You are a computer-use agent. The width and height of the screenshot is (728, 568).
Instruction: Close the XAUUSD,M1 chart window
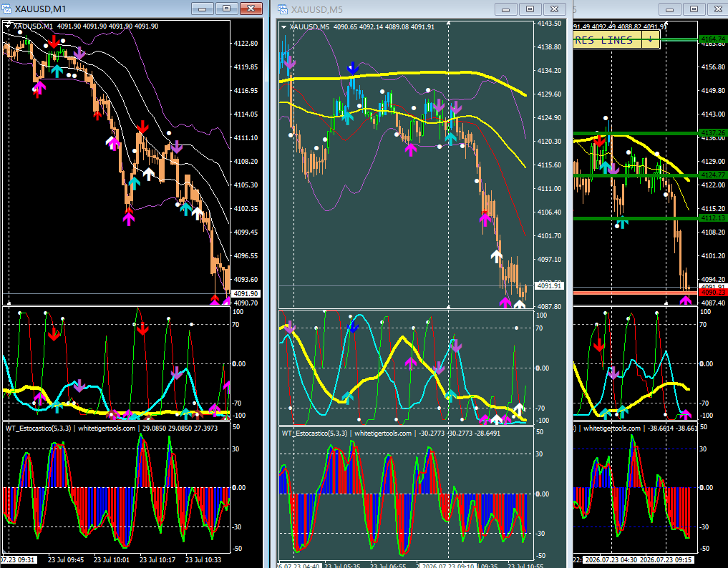[251, 9]
